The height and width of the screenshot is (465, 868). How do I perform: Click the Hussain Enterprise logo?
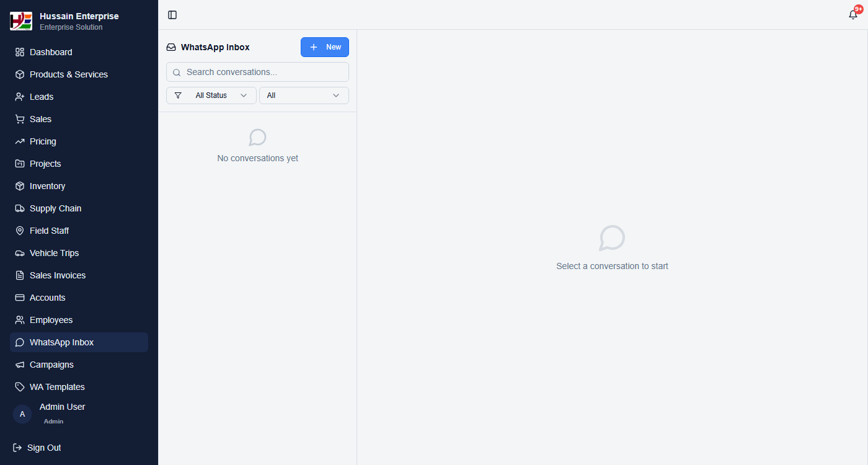click(21, 21)
